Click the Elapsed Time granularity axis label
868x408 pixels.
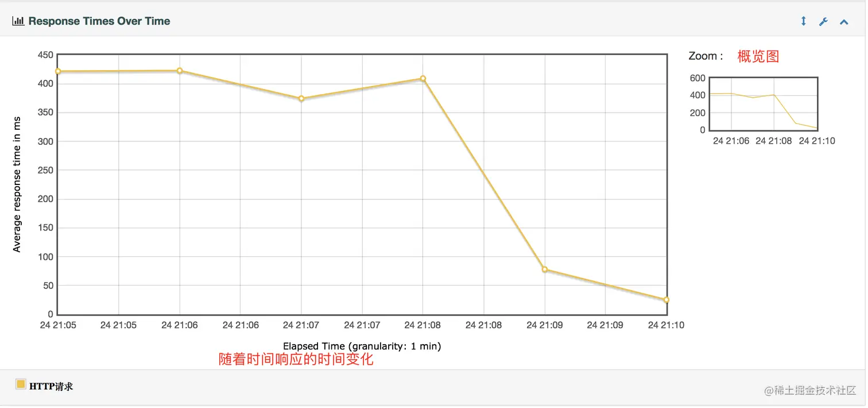click(x=362, y=346)
